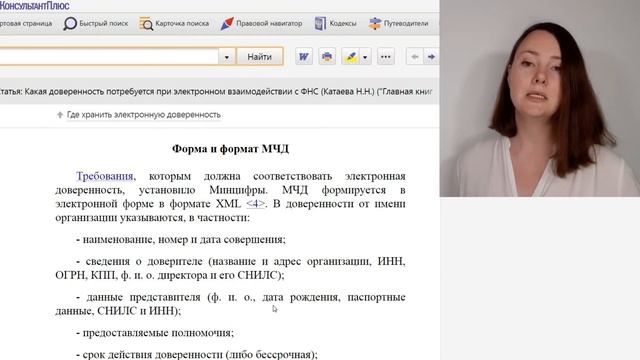Open the three-dots more options menu

[386, 57]
